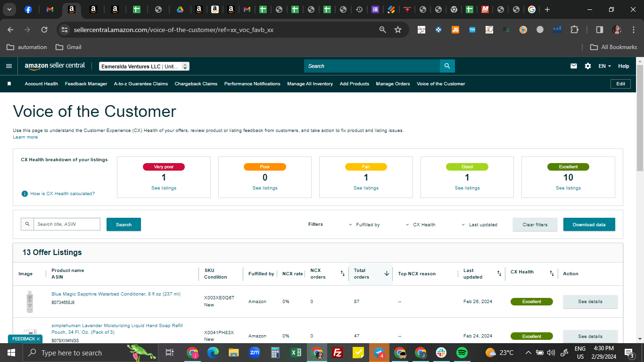
Task: Click the Edit button in the navigation bar
Action: coord(621,84)
